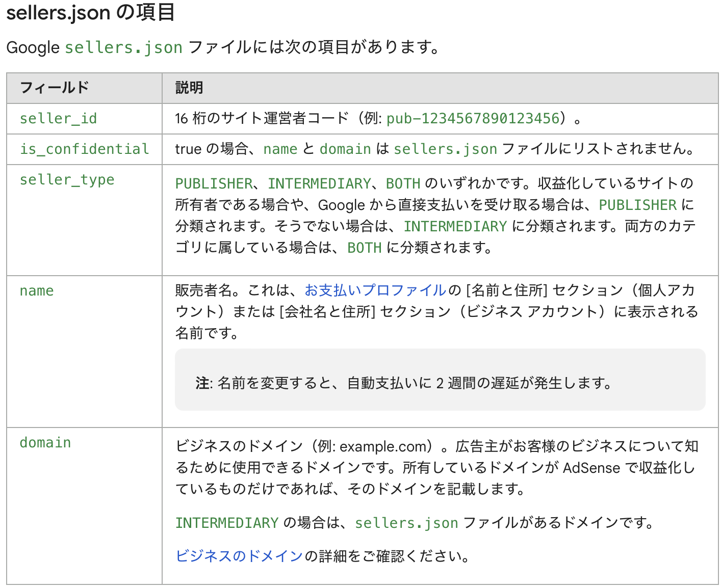Screen dimensions: 721x588
Task: Click the domain code in is_confidential description
Action: click(345, 149)
